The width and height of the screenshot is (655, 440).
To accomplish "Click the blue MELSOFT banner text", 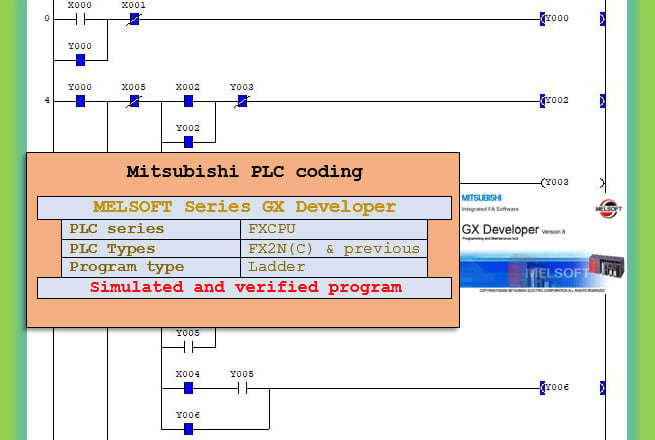I will tap(557, 273).
